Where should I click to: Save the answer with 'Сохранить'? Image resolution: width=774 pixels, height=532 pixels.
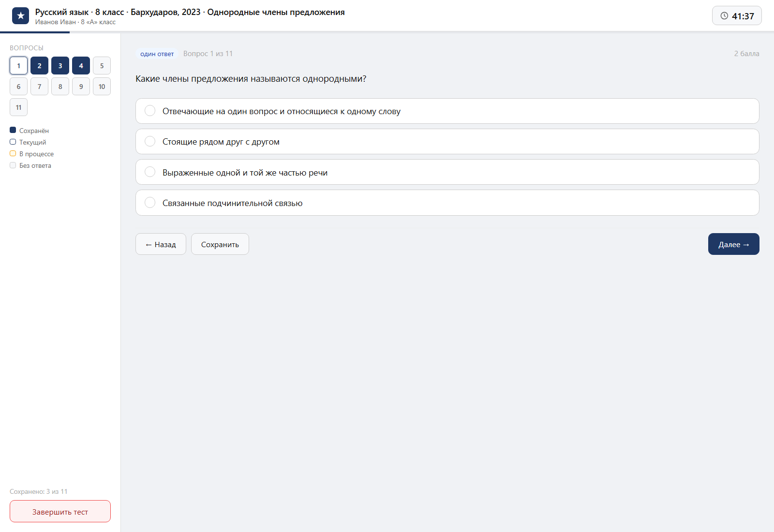point(220,244)
